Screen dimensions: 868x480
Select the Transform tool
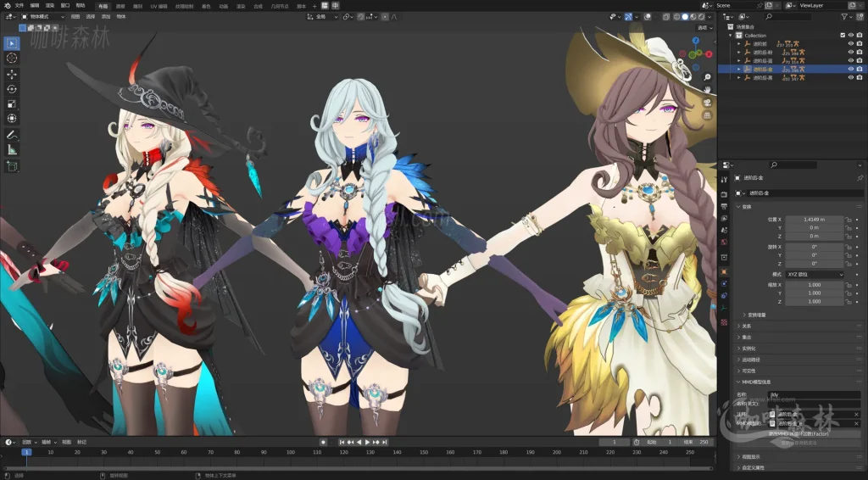(12, 119)
